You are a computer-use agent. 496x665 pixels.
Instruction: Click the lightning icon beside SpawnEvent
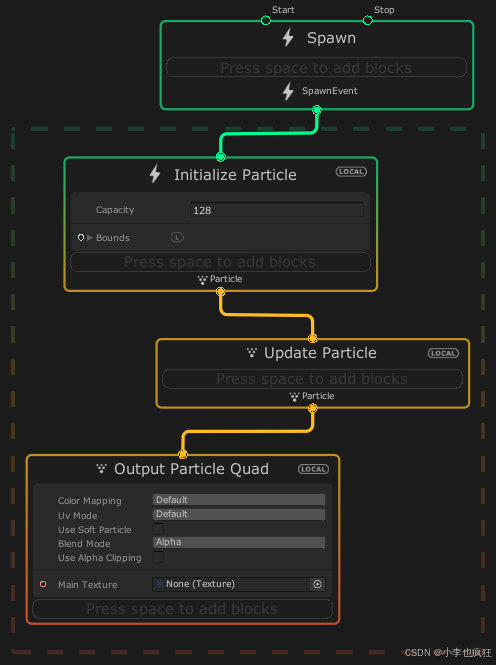288,91
